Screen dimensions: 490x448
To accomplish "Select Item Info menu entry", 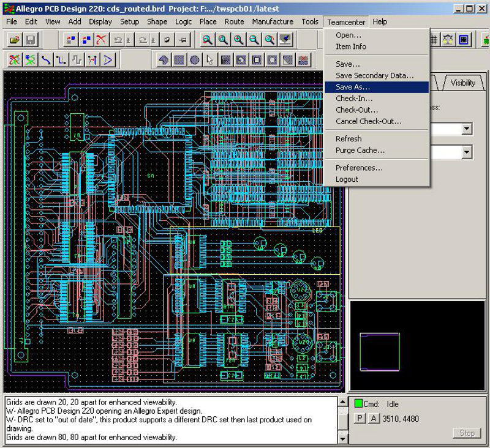I will (377, 47).
